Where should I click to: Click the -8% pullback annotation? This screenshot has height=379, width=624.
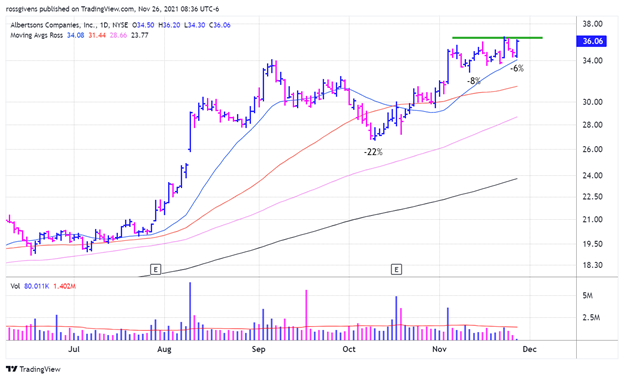pos(474,81)
